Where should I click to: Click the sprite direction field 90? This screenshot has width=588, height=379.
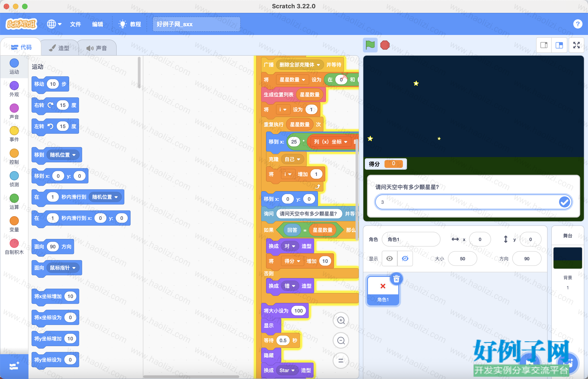[x=527, y=259]
